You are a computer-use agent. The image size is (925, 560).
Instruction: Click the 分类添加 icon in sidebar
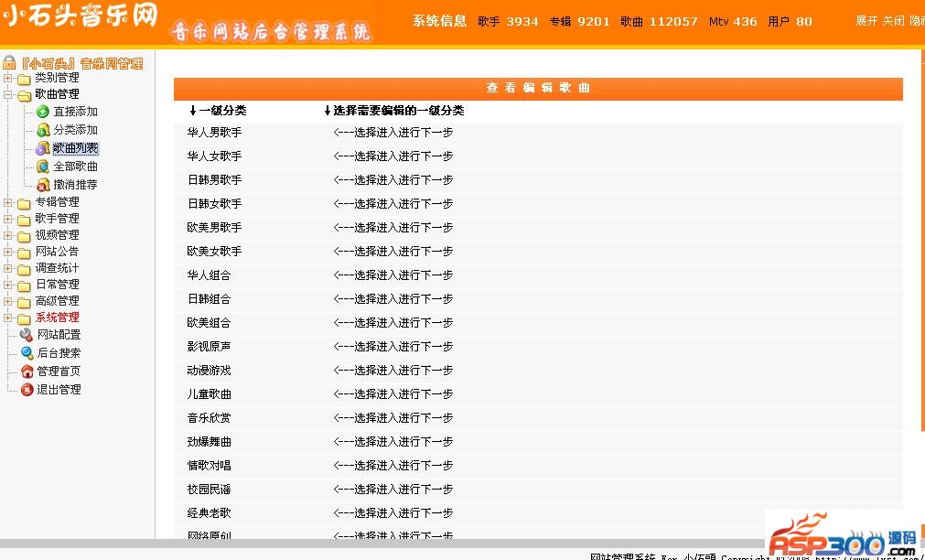pos(42,130)
